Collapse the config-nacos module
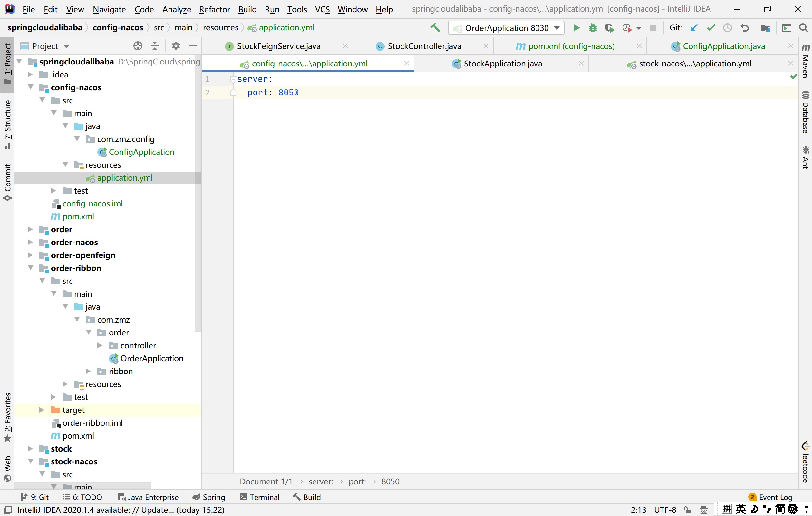Image resolution: width=812 pixels, height=516 pixels. [31, 87]
